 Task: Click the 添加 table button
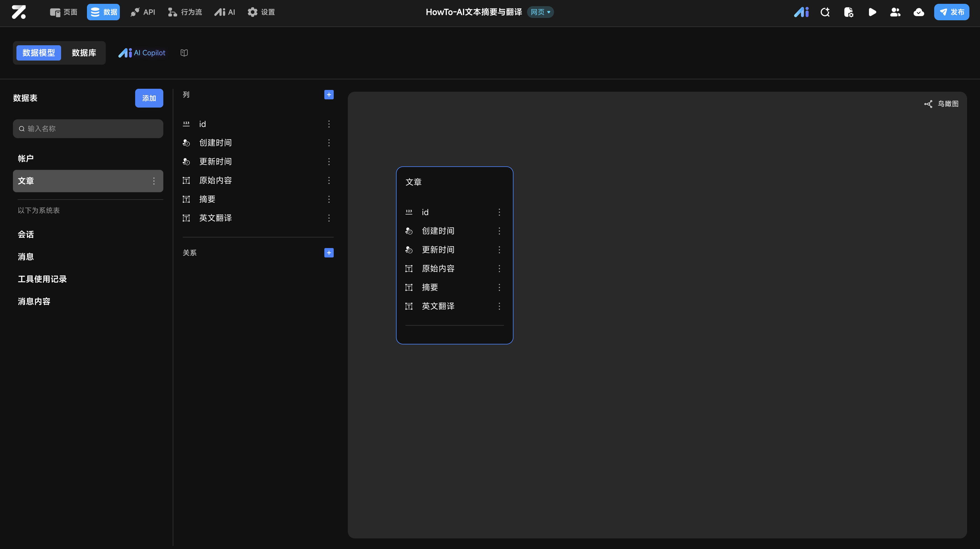pyautogui.click(x=149, y=98)
